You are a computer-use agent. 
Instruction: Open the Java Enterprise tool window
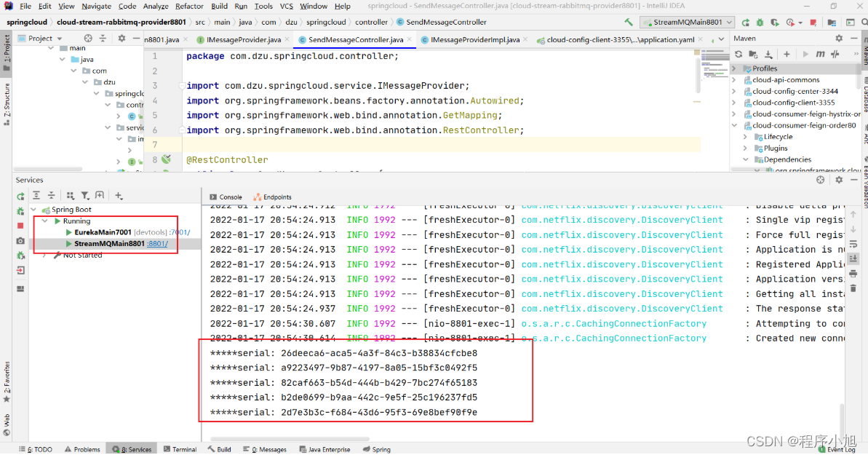[x=324, y=449]
